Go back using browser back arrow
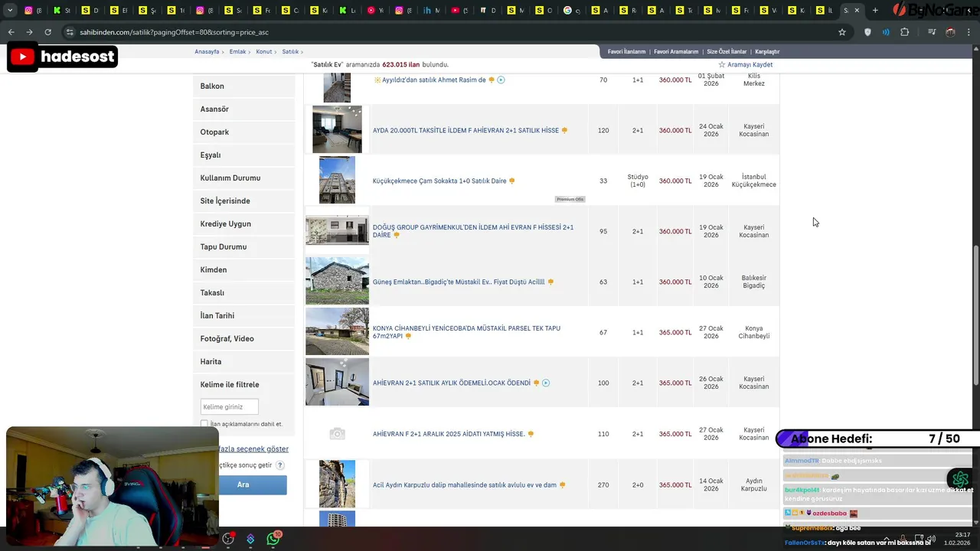The image size is (980, 551). tap(11, 32)
